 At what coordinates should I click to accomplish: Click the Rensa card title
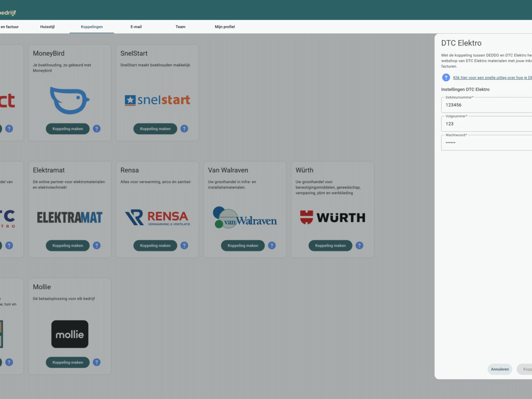point(129,170)
